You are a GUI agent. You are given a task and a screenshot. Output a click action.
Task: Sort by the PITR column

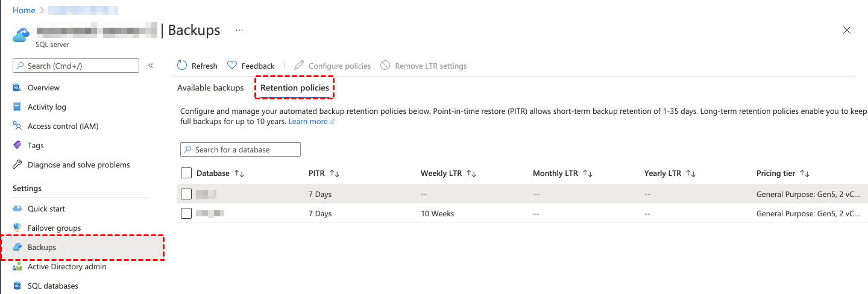[335, 174]
